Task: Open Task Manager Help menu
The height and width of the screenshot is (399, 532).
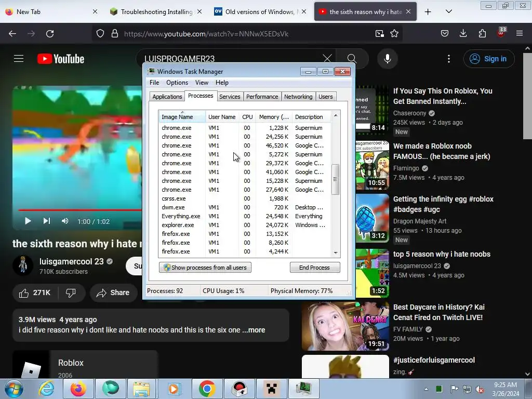Action: [x=222, y=83]
